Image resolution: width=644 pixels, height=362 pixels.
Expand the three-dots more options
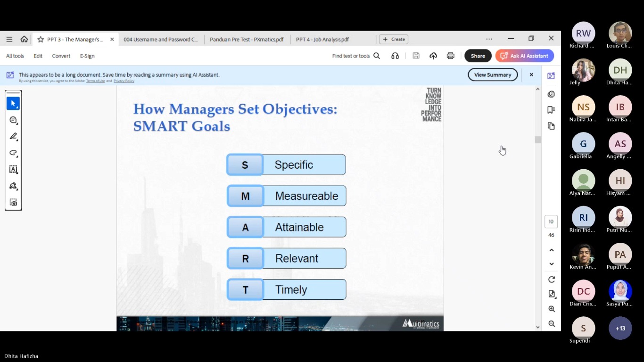(x=489, y=39)
